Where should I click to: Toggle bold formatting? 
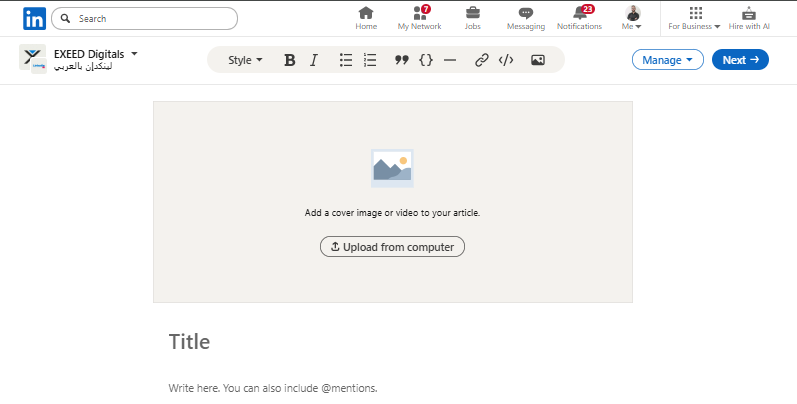tap(290, 60)
